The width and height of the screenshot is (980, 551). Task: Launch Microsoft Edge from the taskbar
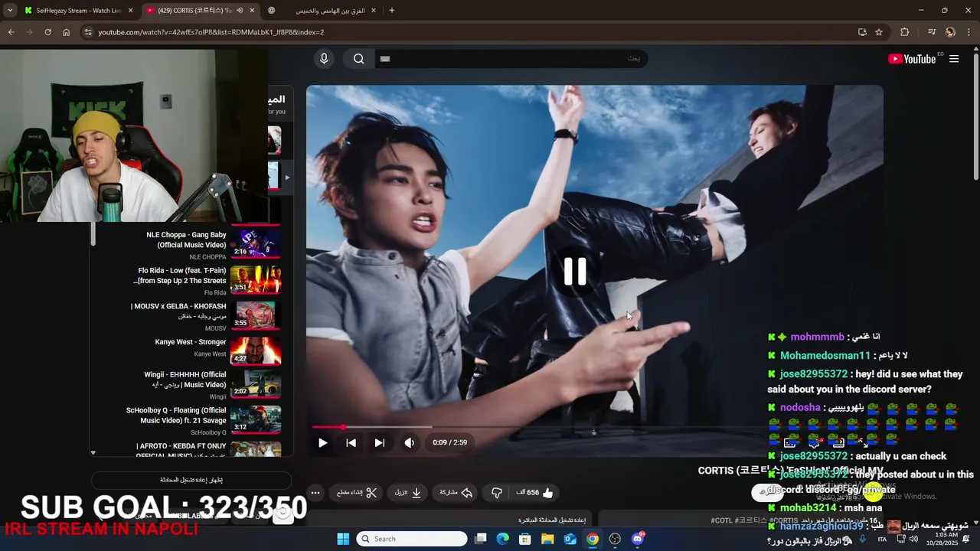(x=502, y=539)
